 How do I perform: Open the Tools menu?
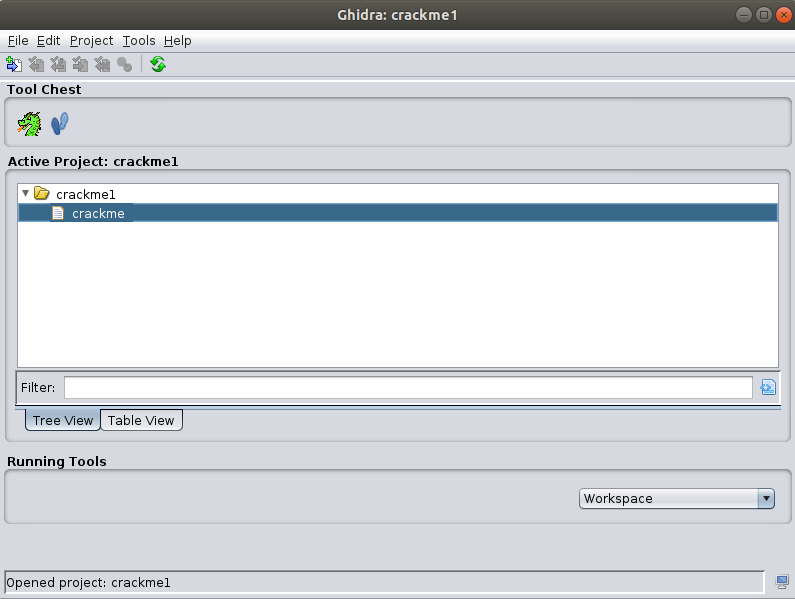139,41
